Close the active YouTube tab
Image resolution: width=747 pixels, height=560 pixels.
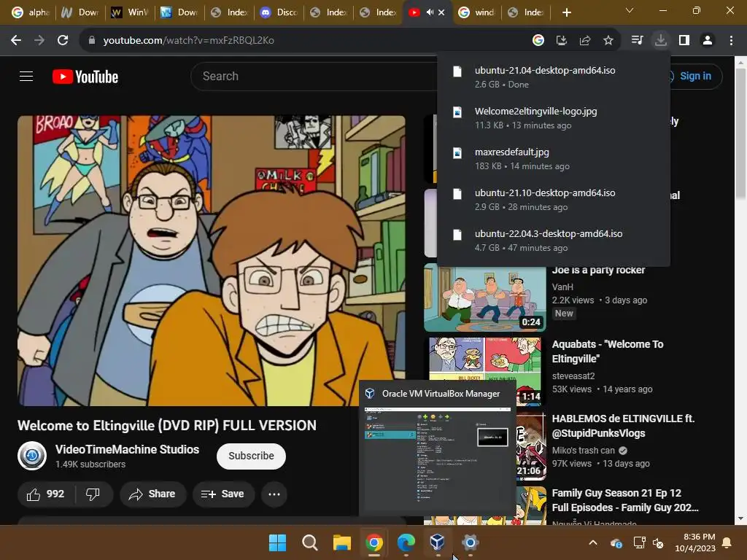(441, 12)
